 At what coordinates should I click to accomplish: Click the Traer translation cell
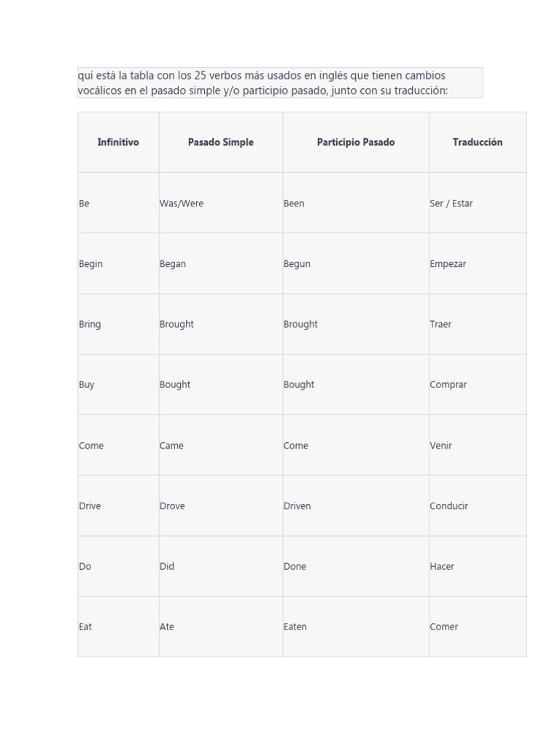pos(440,325)
